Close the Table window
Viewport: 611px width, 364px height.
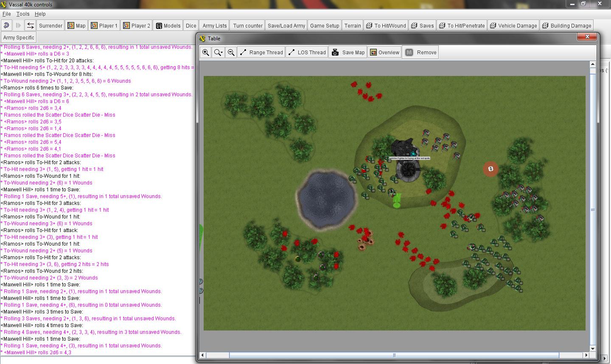point(587,37)
